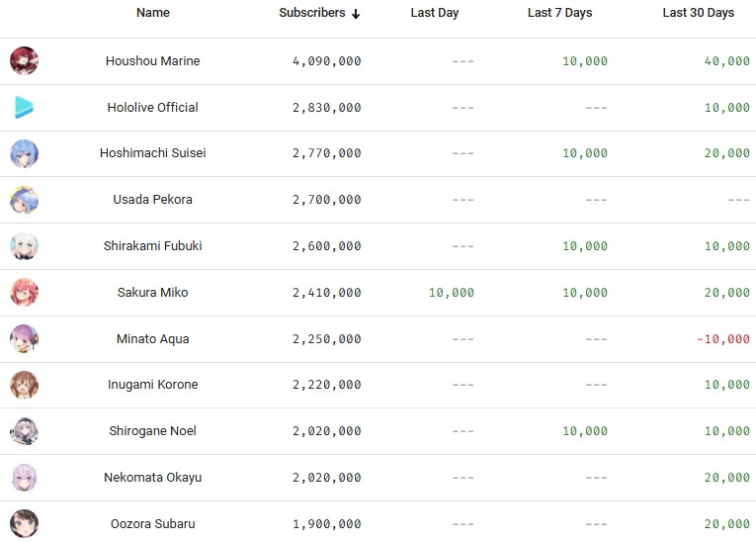Click Minato Aqua's avatar icon
Viewport: 756px width, 542px height.
[24, 338]
